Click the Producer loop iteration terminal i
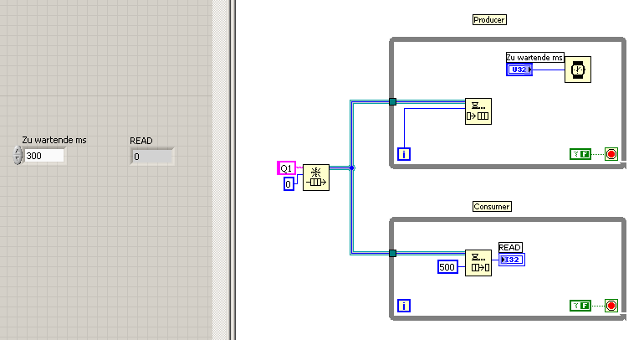Screen dimensions: 644x340 pos(404,154)
